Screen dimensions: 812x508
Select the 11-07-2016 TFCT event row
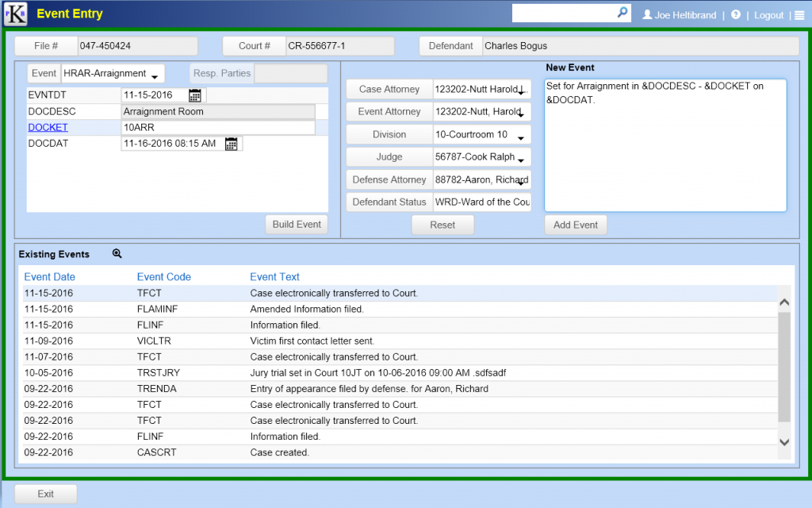coord(400,356)
